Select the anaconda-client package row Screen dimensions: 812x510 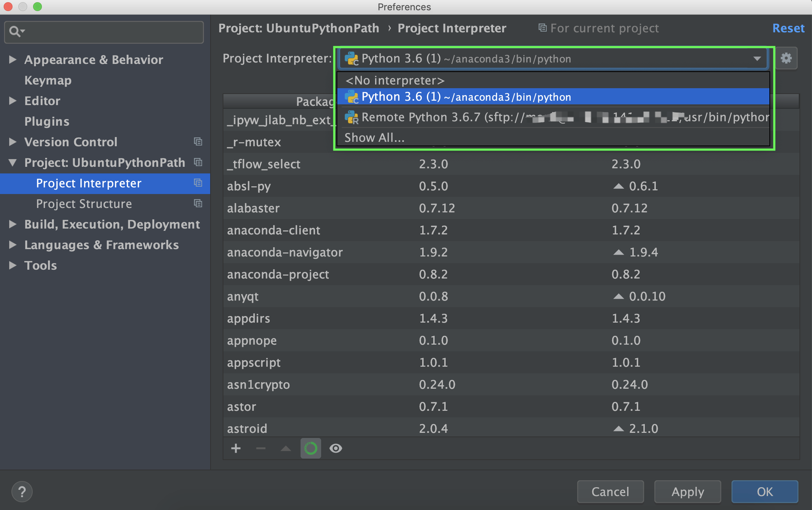point(511,230)
